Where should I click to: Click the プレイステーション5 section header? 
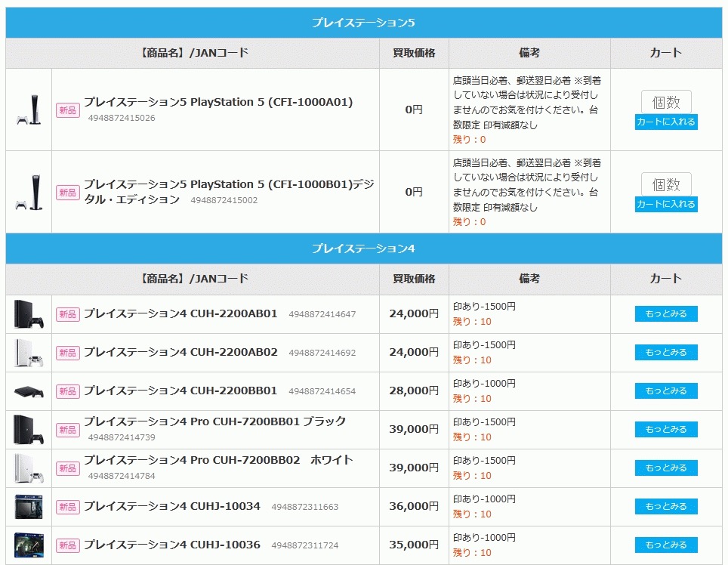pos(363,23)
